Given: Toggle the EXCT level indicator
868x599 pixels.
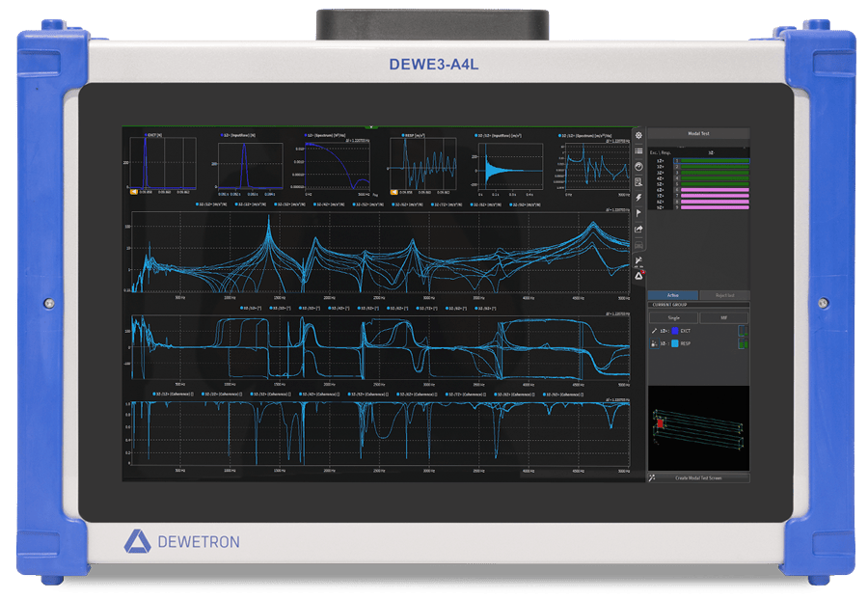Looking at the screenshot, I should click(x=742, y=331).
